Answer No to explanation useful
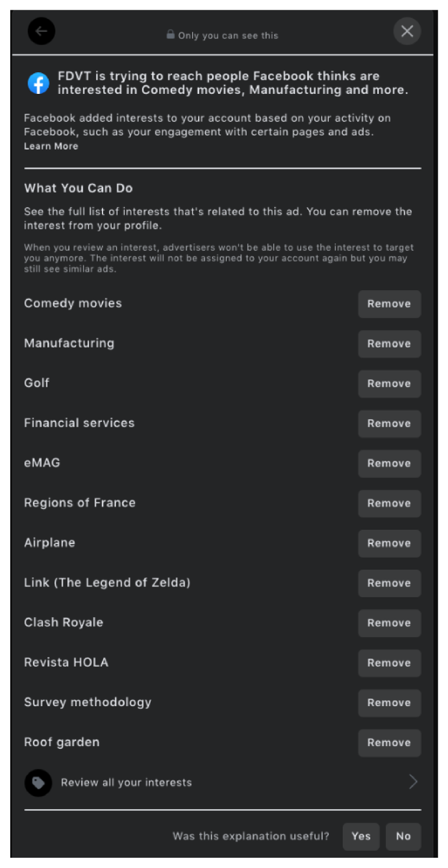The image size is (448, 868). (x=403, y=836)
